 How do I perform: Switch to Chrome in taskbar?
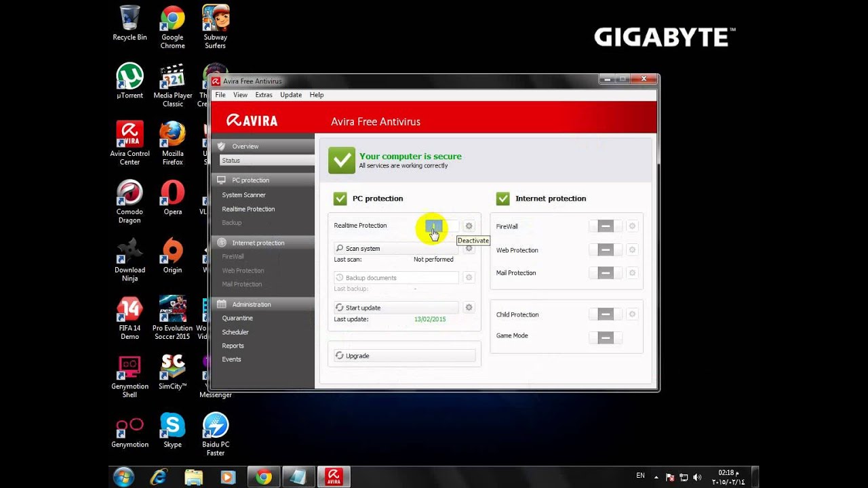(264, 477)
